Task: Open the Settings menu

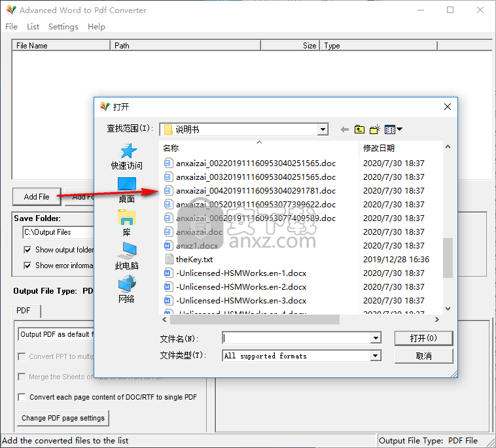Action: (x=63, y=27)
